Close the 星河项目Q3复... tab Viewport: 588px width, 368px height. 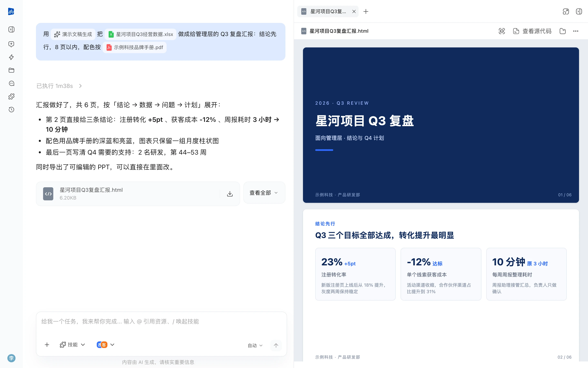(x=354, y=11)
